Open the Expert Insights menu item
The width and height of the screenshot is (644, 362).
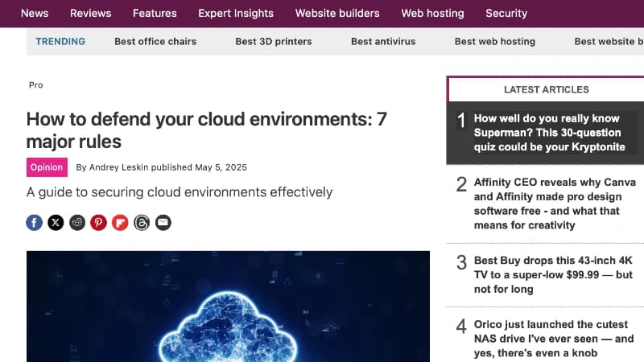point(236,13)
